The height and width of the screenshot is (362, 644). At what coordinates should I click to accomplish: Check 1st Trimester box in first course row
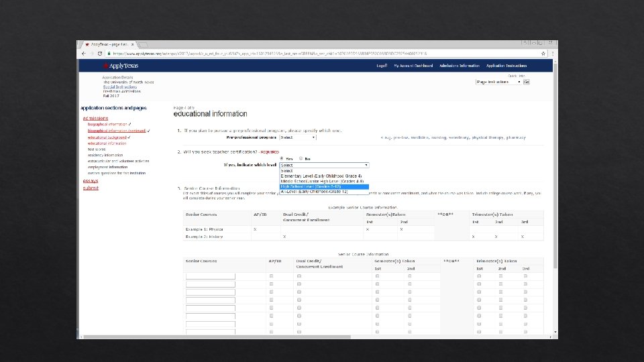pos(479,276)
